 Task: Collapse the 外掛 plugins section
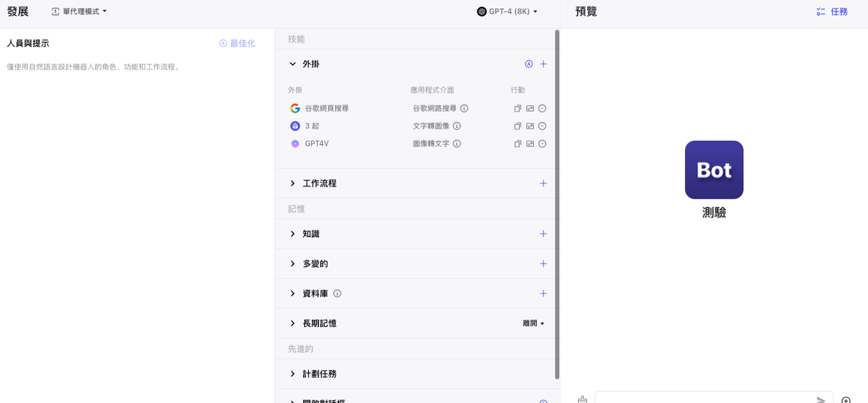point(292,64)
